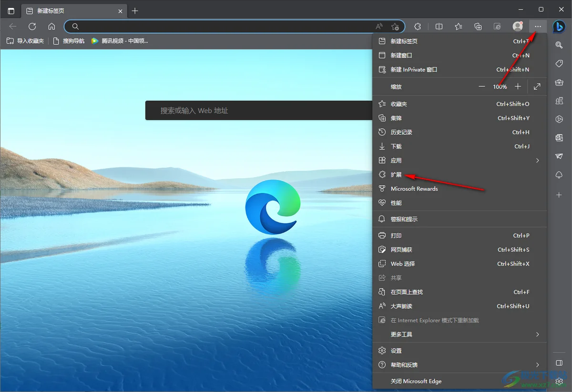The height and width of the screenshot is (392, 572).
Task: Click the 搜索或输入 Web 地址 search box
Action: tap(259, 111)
